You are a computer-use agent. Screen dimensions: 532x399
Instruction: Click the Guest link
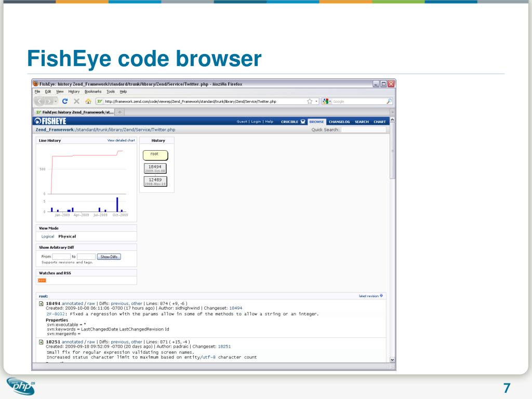point(242,122)
